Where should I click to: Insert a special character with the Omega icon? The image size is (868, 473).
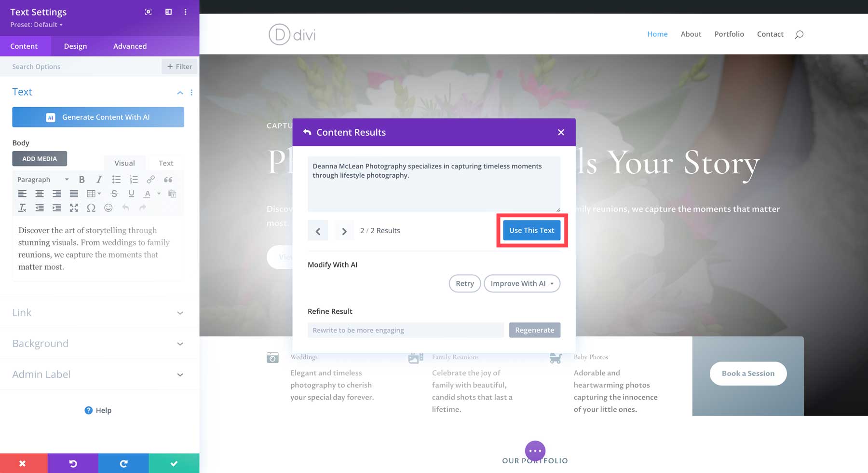(91, 208)
